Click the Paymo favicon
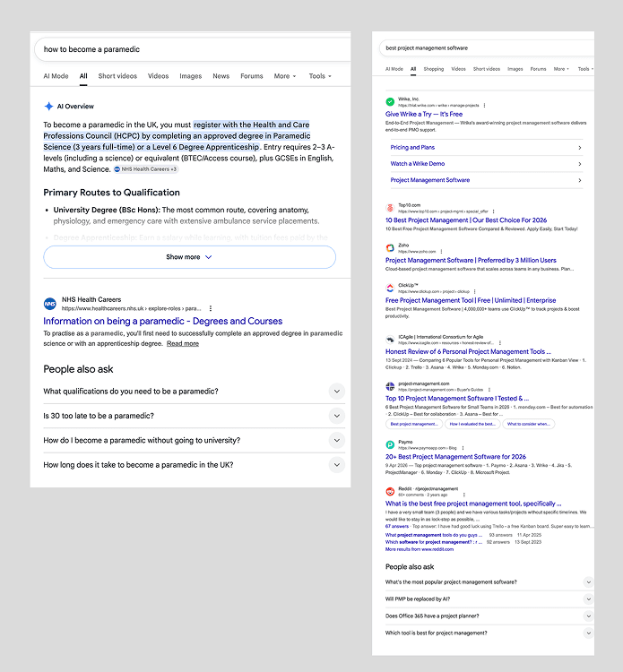 pyautogui.click(x=390, y=444)
